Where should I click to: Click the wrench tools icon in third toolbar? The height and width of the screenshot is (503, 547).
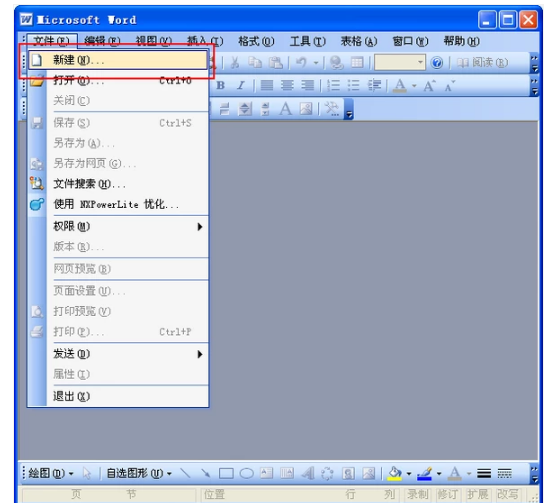tap(332, 109)
